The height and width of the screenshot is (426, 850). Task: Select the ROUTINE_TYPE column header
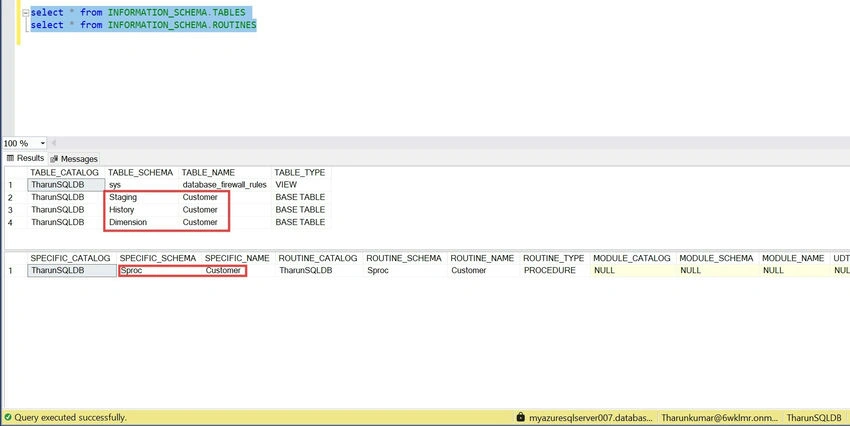click(x=553, y=258)
